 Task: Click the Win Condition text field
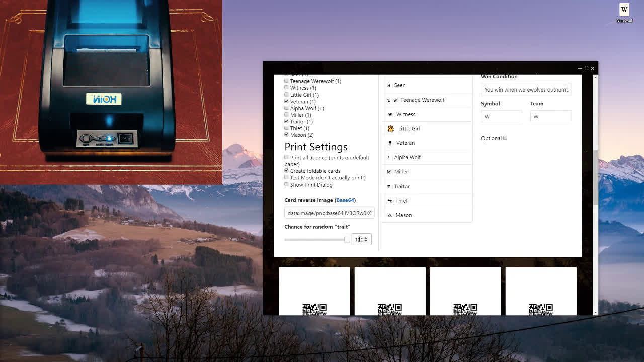pos(526,89)
